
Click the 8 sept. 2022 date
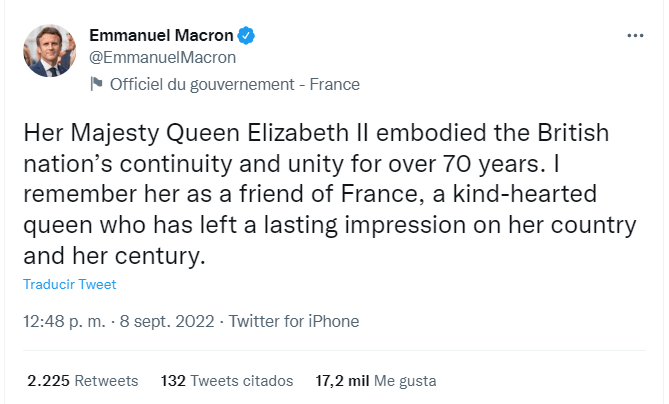[x=167, y=321]
